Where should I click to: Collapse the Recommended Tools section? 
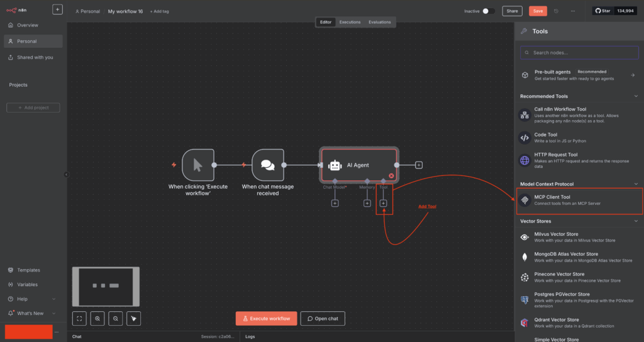click(636, 96)
